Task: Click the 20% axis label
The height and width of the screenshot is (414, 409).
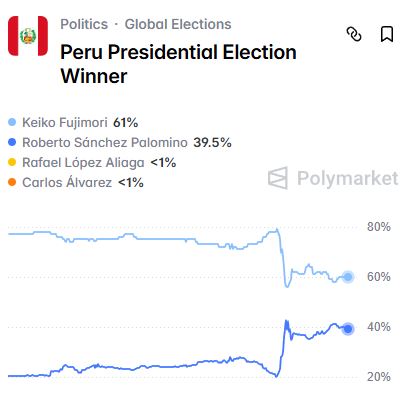Action: click(379, 377)
